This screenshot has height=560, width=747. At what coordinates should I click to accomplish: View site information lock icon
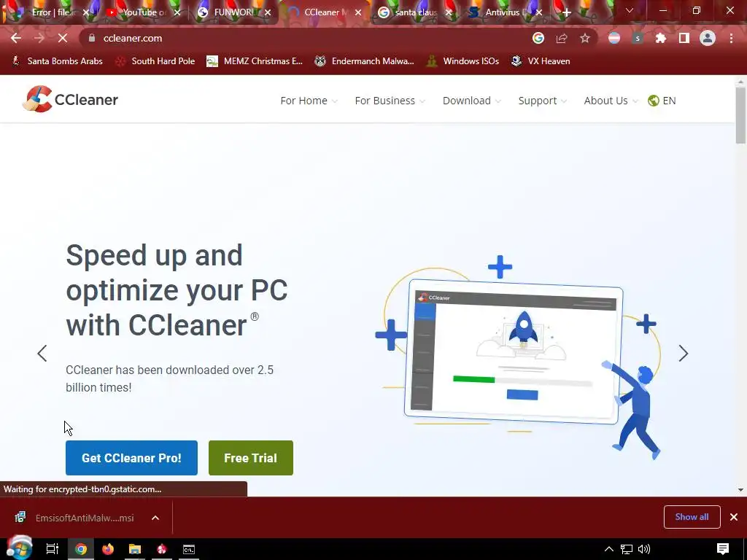(93, 38)
